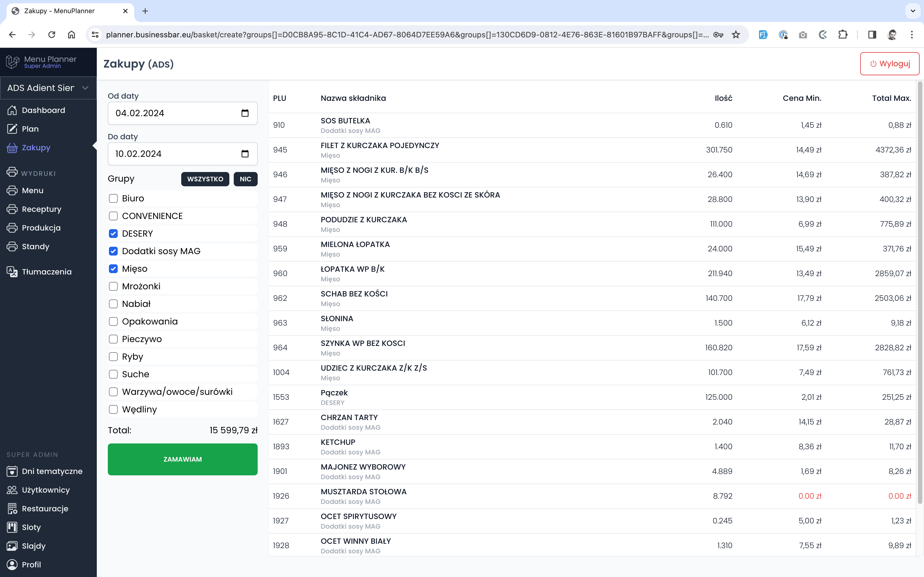The width and height of the screenshot is (924, 577).
Task: Open Dni tematyczne calendar icon
Action: 12,471
